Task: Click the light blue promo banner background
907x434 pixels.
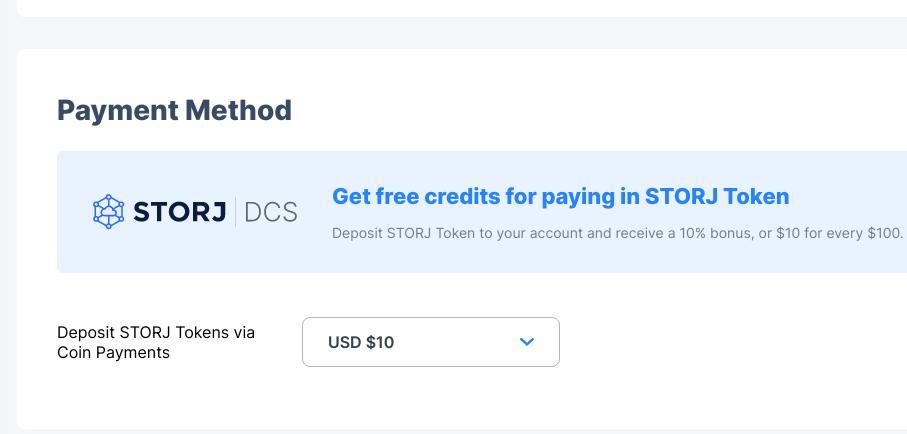Action: [x=600, y=260]
